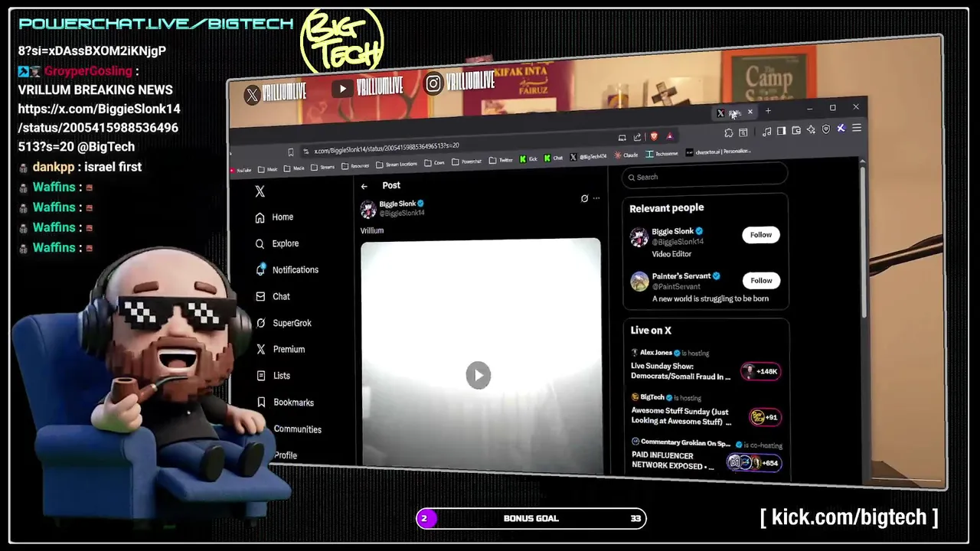Click the browser address bar URL
Screen dimensions: 980x551
point(387,147)
